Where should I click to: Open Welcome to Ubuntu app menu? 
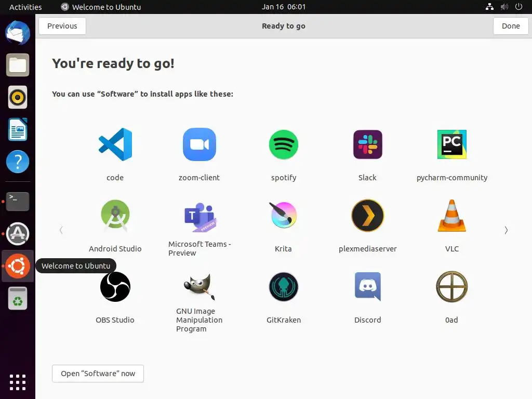click(x=101, y=7)
